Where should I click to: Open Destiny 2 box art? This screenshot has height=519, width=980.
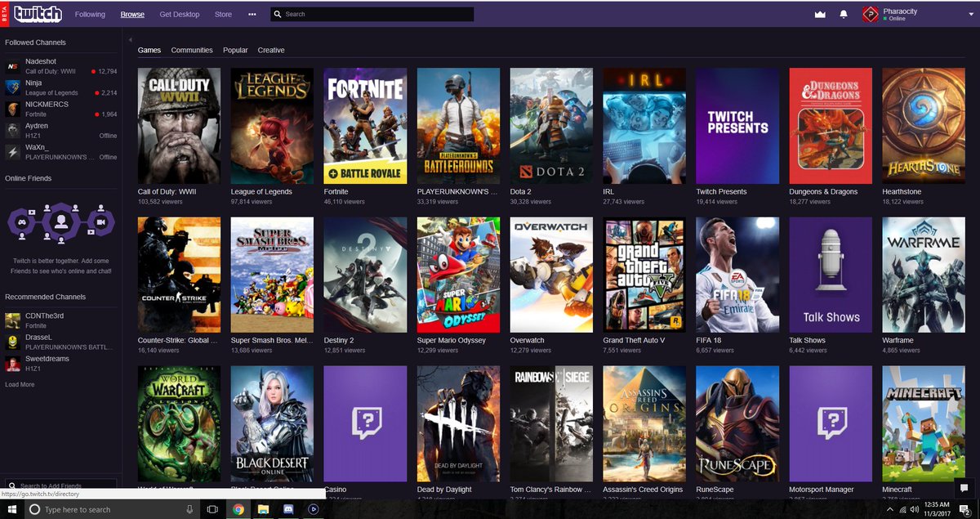coord(365,275)
